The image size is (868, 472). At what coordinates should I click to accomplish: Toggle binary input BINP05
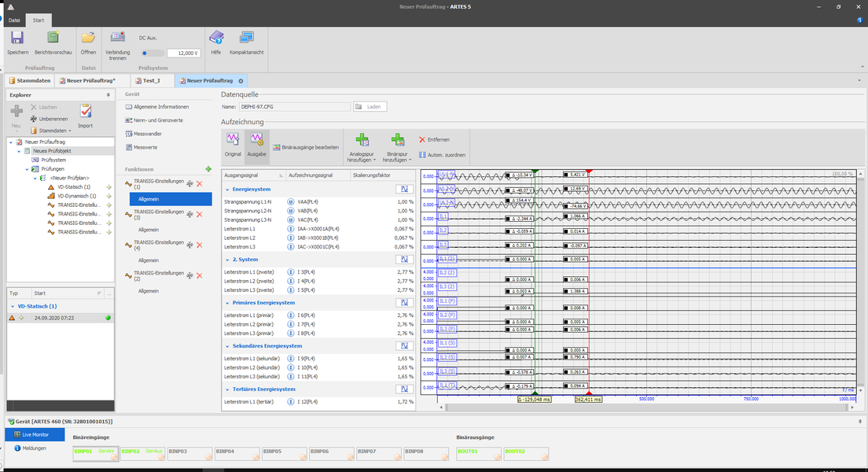(284, 454)
